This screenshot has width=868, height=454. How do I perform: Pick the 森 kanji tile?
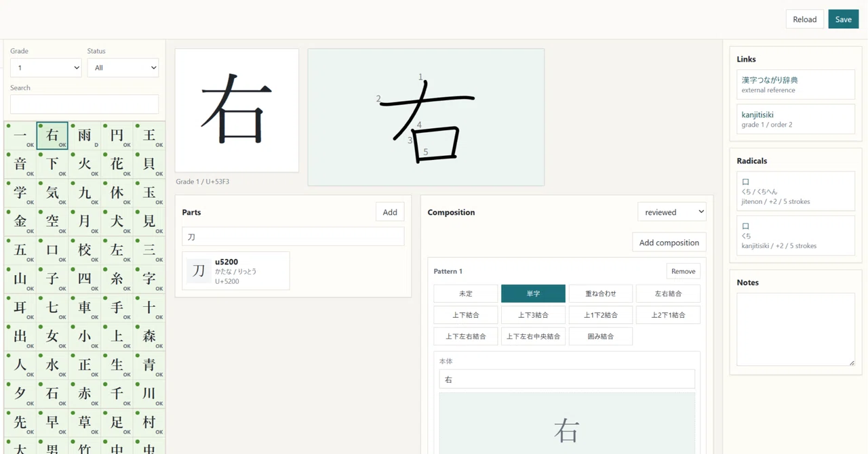coord(149,337)
